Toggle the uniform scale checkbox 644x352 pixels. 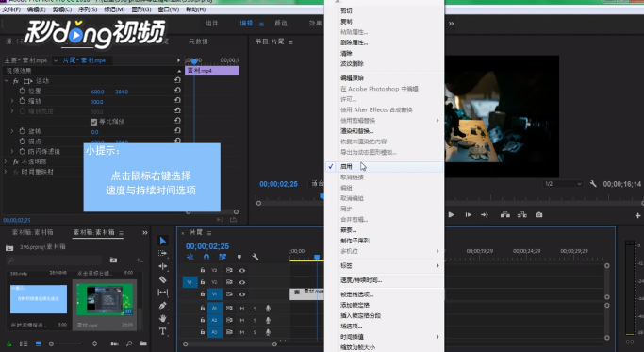(93, 122)
